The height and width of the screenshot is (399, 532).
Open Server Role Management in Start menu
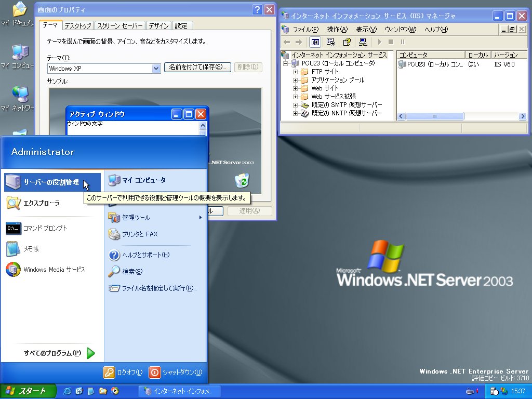[x=52, y=182]
